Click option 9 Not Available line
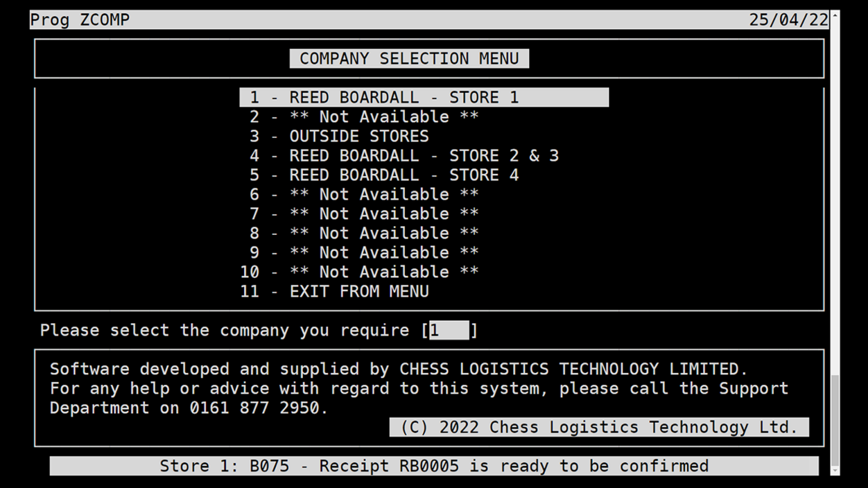Image resolution: width=868 pixels, height=488 pixels. pyautogui.click(x=364, y=252)
